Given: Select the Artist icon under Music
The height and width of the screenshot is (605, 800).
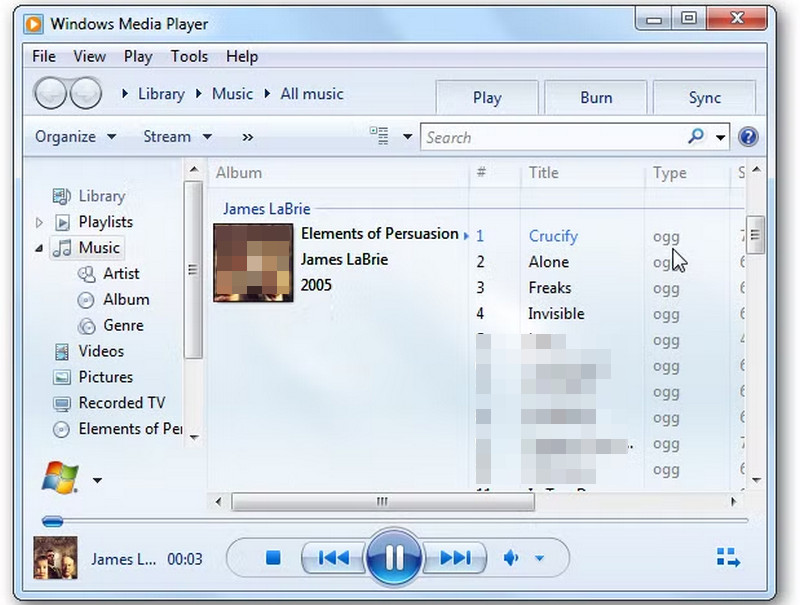Looking at the screenshot, I should tap(86, 274).
